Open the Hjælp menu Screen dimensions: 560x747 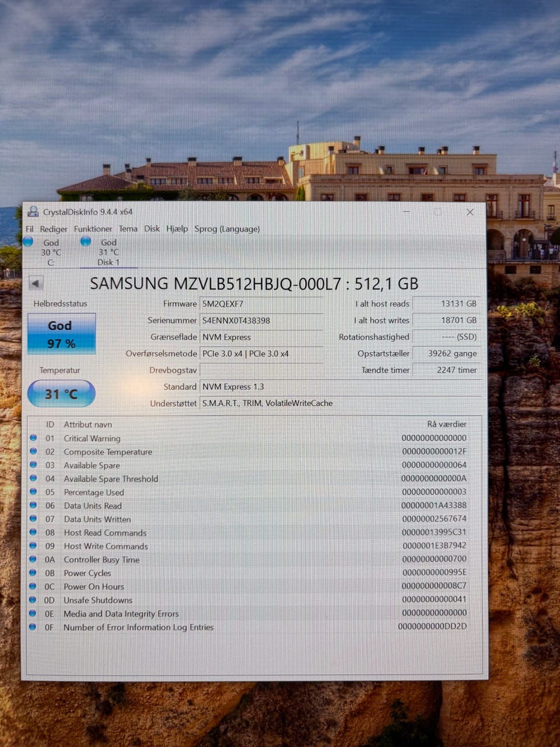(x=177, y=229)
